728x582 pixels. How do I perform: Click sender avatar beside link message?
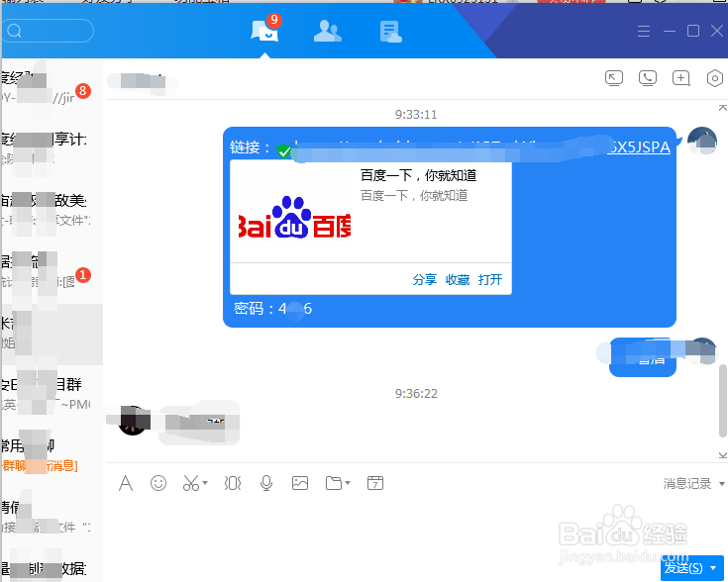tap(702, 142)
